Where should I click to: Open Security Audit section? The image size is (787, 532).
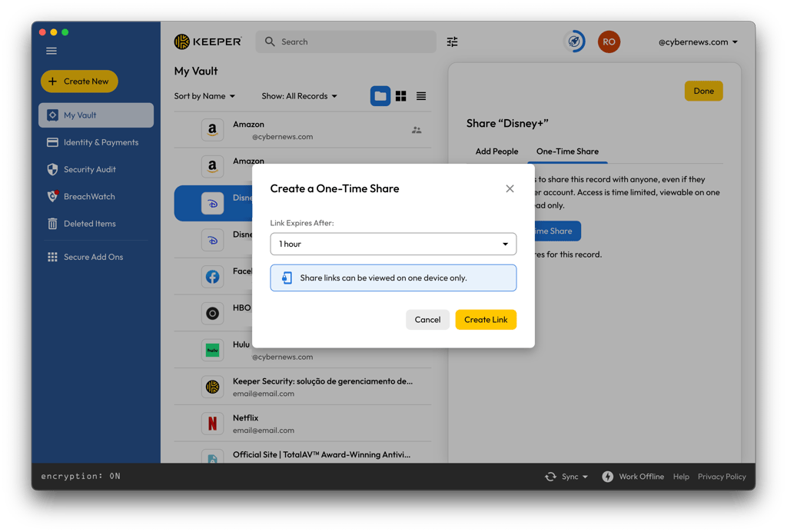pyautogui.click(x=96, y=169)
